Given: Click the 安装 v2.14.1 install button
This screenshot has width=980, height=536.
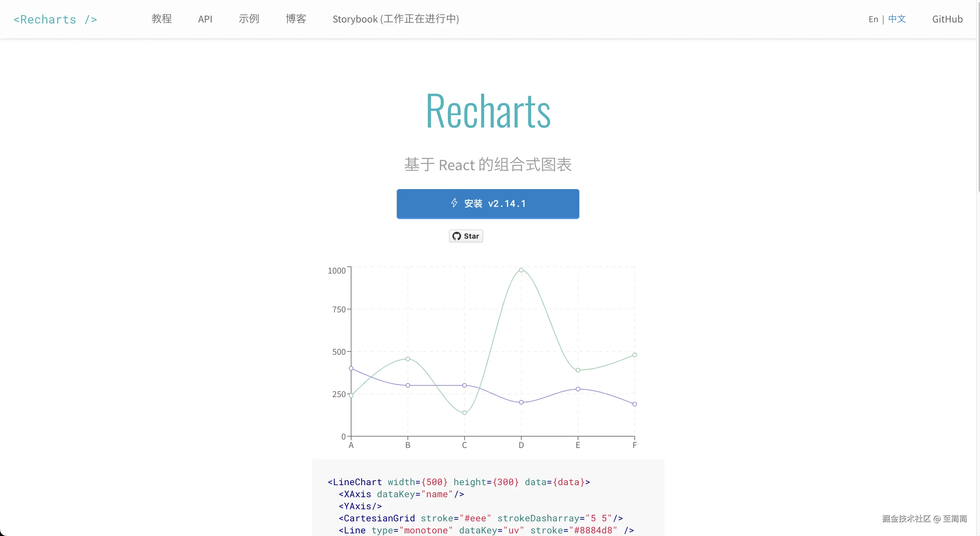Looking at the screenshot, I should click(488, 204).
